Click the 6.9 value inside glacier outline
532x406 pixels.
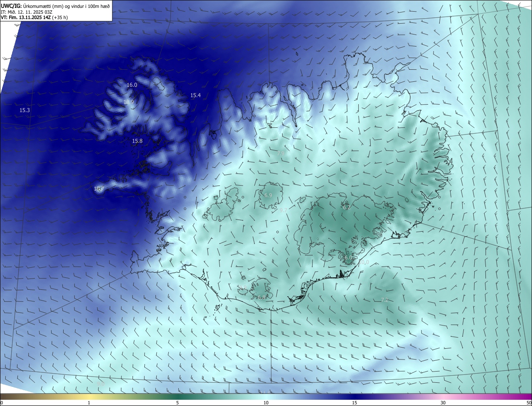tap(268, 196)
